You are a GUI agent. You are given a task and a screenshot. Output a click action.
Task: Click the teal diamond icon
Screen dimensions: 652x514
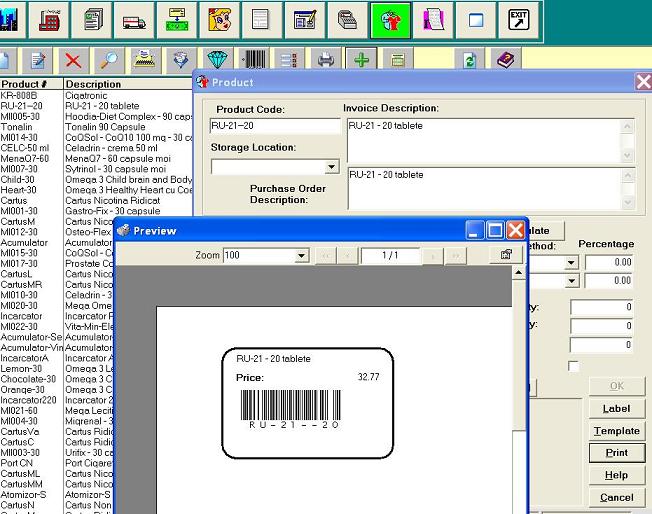[217, 61]
